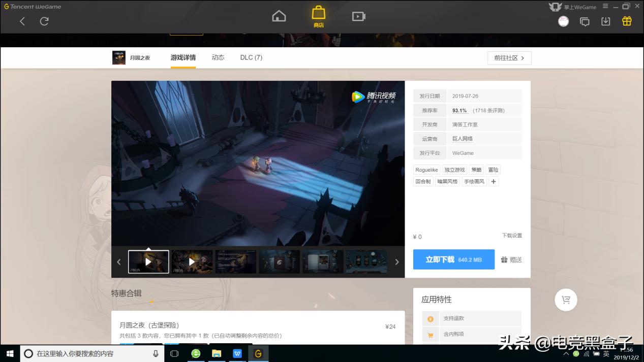Viewport: 644px width, 362px height.
Task: Open the user avatar profile
Action: [563, 21]
